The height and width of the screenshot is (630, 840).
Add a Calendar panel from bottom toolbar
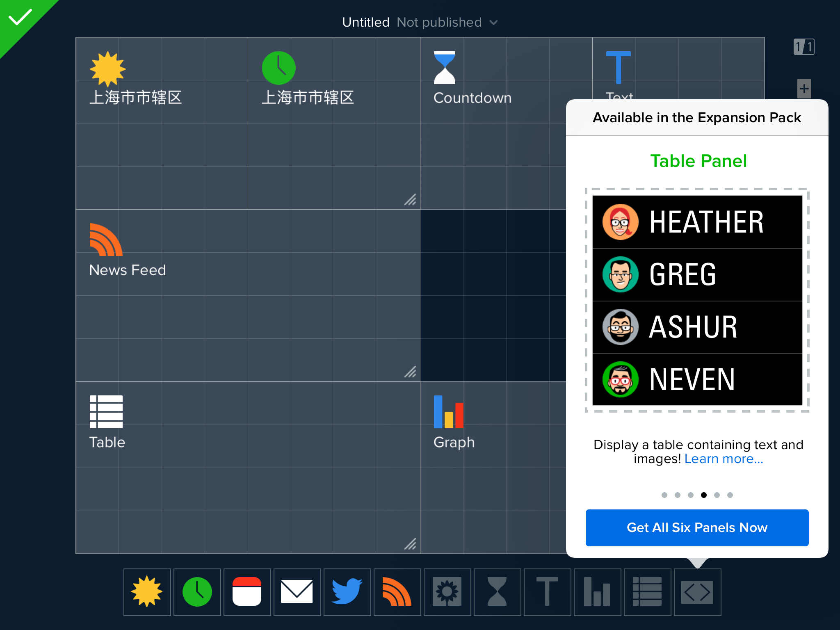[x=247, y=592]
